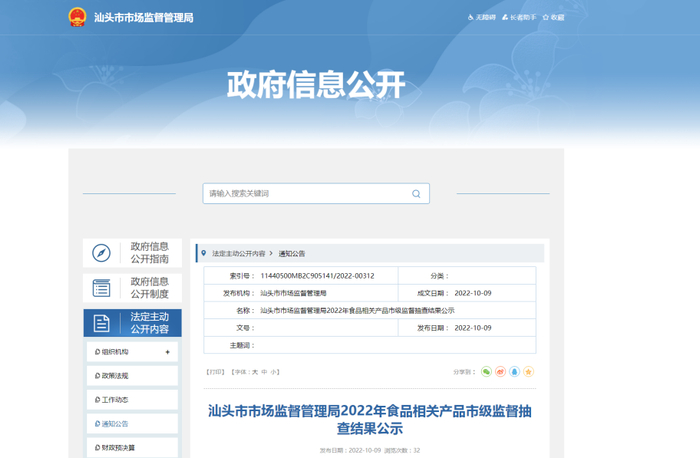
Task: Click the 无障碍 accessibility link
Action: coord(482,17)
